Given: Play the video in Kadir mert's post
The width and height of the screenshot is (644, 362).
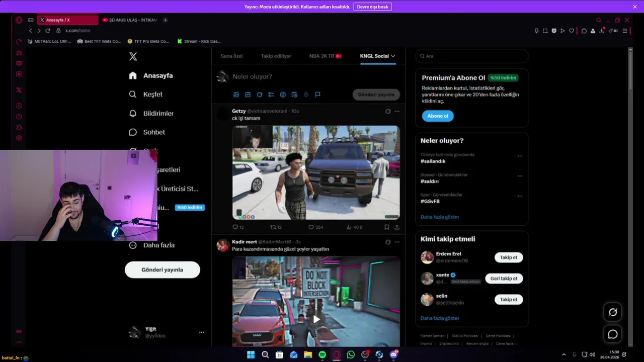Looking at the screenshot, I should coord(316,319).
